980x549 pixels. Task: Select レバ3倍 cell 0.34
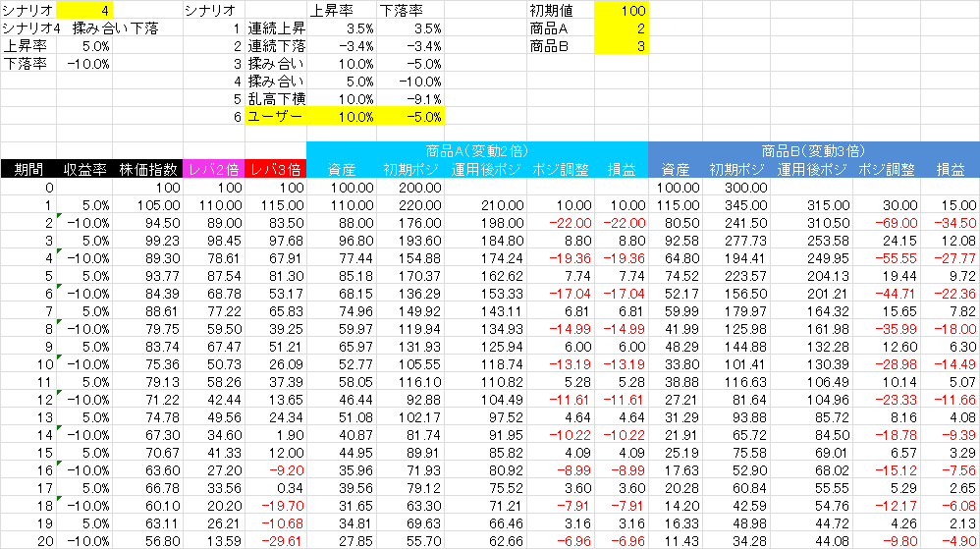click(x=276, y=488)
